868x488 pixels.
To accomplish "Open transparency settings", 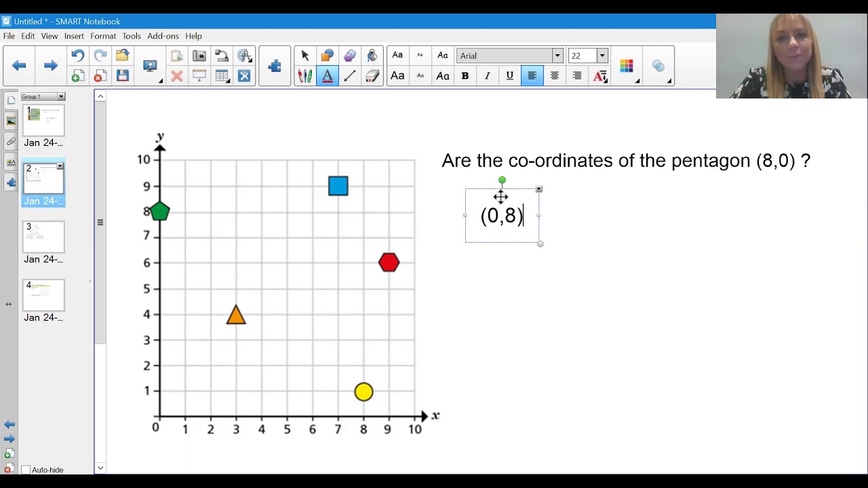I will (658, 66).
